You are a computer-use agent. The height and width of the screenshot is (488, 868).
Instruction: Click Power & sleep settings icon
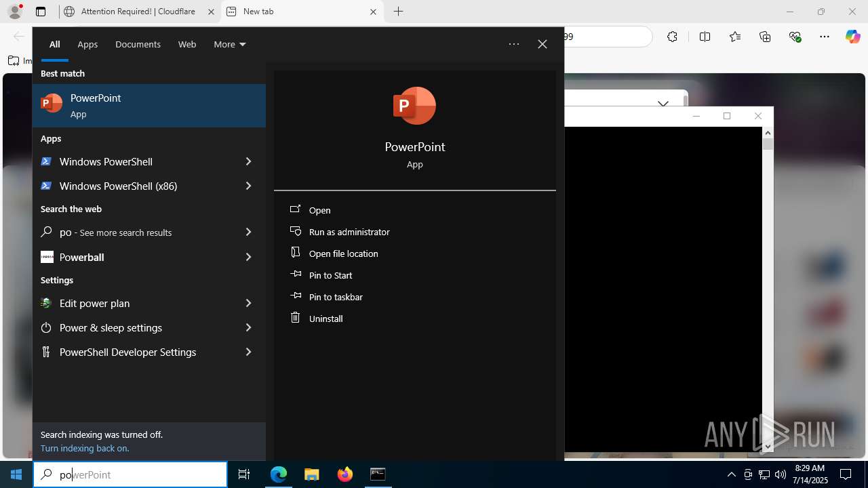pyautogui.click(x=46, y=327)
